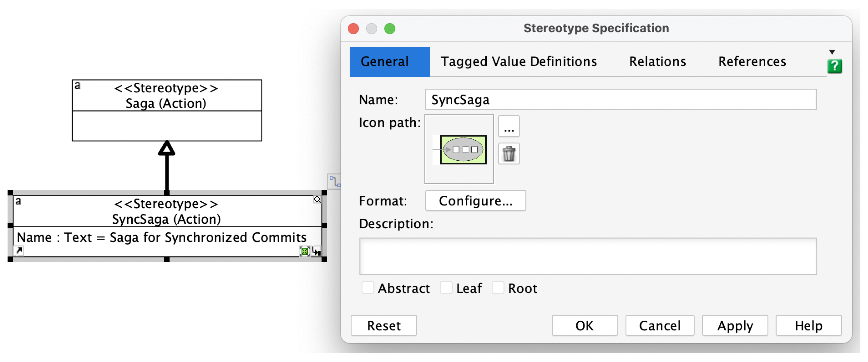Click the Reset button
This screenshot has width=868, height=362.
[383, 326]
